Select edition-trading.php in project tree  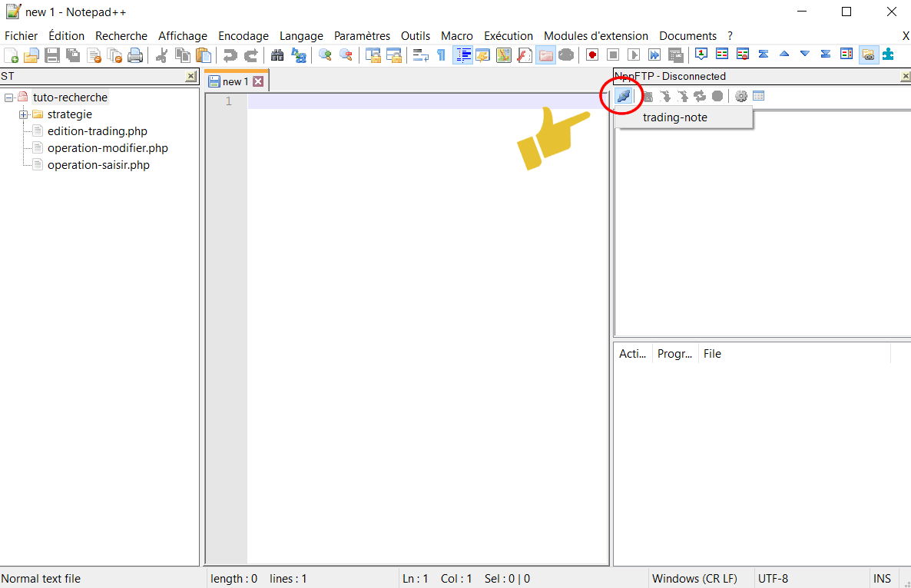click(97, 131)
